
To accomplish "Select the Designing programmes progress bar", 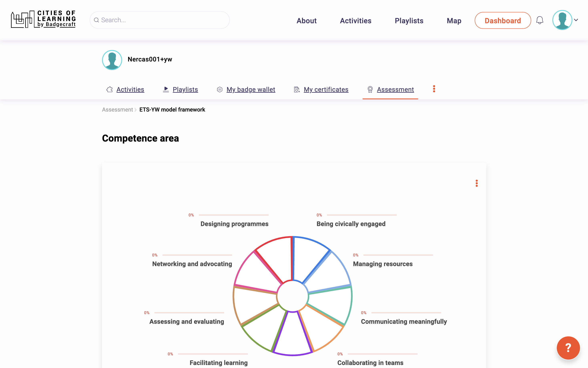I will 233,215.
